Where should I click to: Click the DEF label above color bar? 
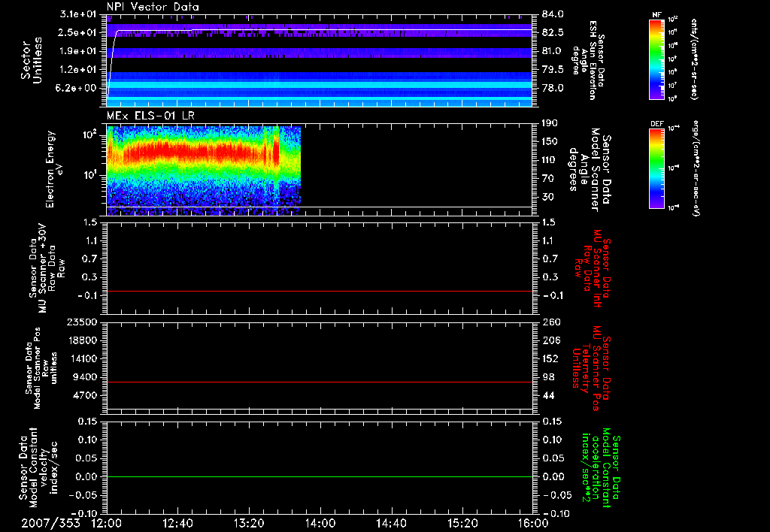click(x=656, y=124)
